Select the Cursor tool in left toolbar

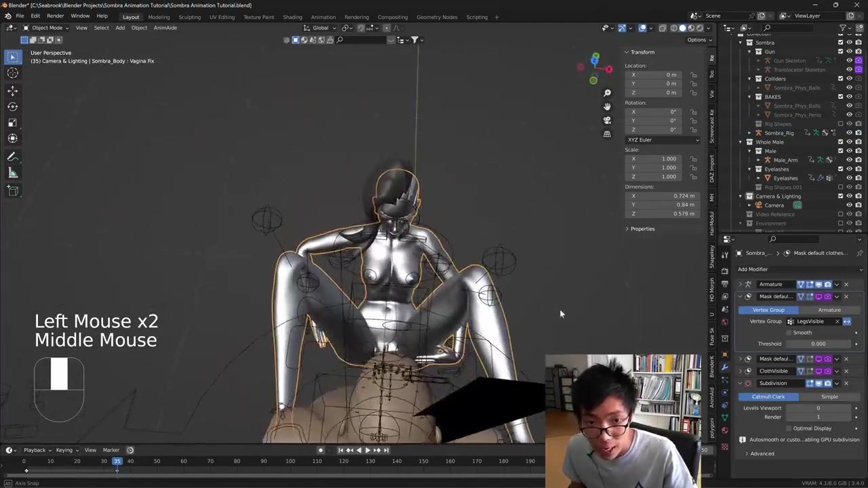click(12, 73)
